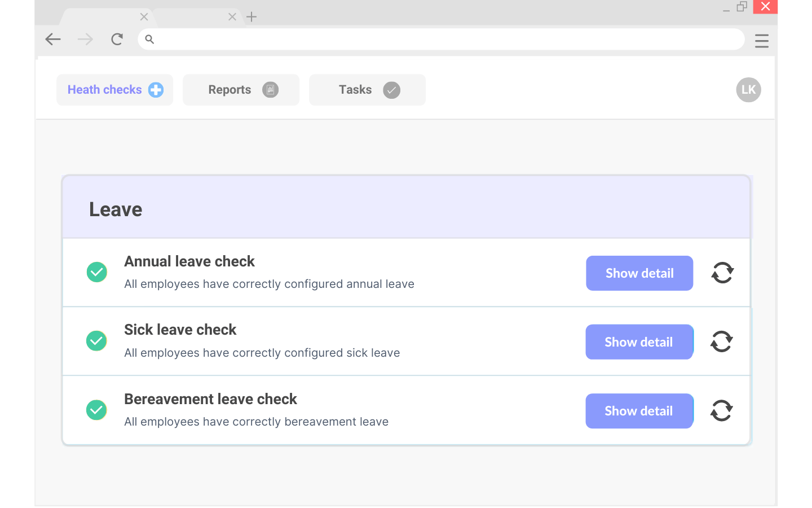Show detail for Annual leave check
The width and height of the screenshot is (812, 508).
[639, 273]
